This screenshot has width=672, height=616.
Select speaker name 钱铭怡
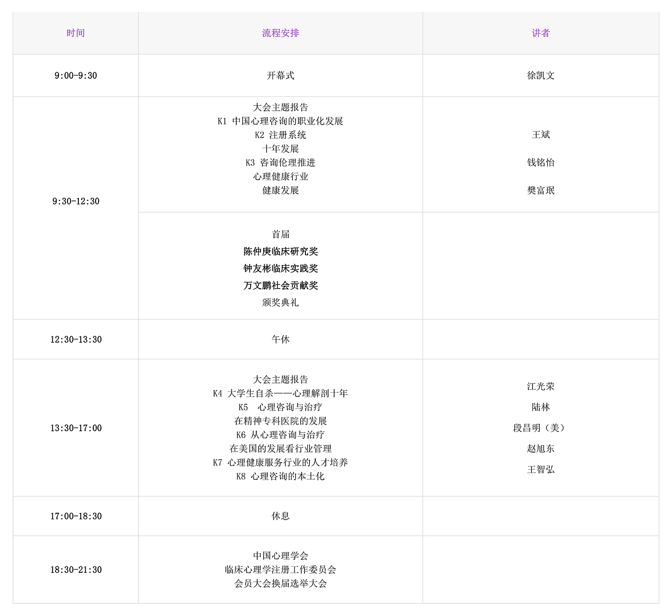click(x=540, y=163)
